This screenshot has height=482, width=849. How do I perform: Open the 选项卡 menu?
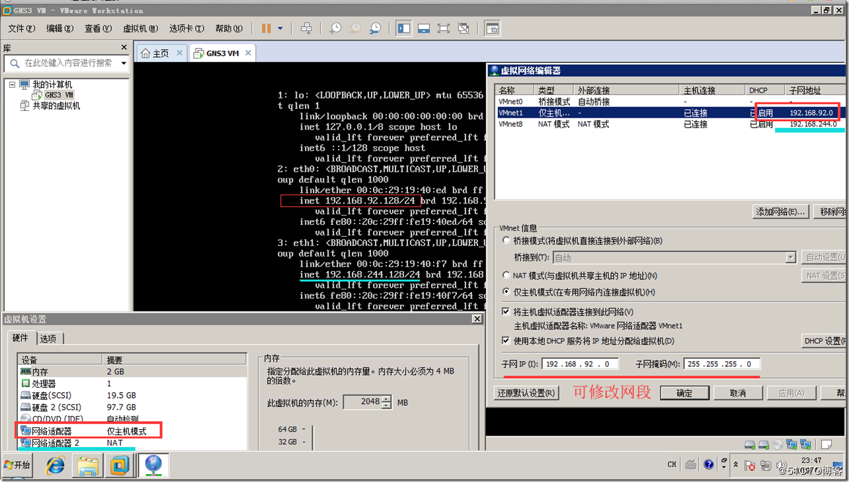(186, 28)
